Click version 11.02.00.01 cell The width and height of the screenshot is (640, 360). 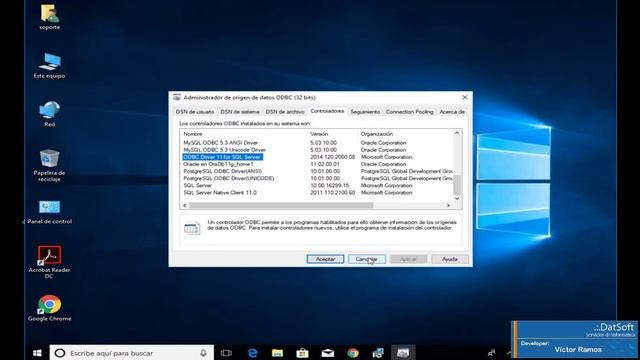pyautogui.click(x=325, y=164)
